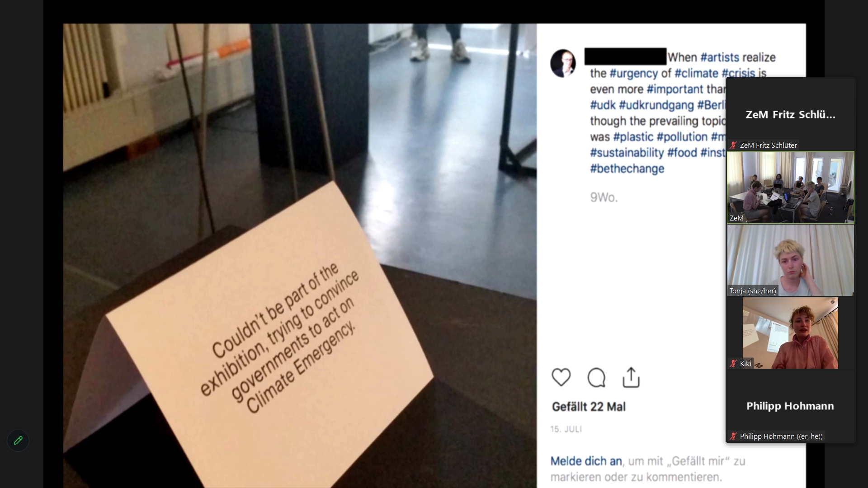The image size is (868, 488).
Task: Click the green pencil annotate icon
Action: [x=18, y=441]
